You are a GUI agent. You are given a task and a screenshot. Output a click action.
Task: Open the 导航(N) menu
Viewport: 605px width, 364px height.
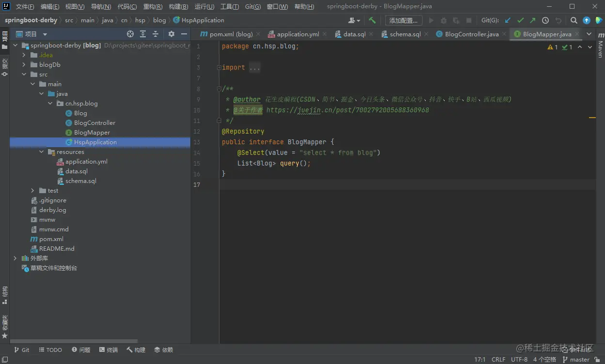click(101, 7)
